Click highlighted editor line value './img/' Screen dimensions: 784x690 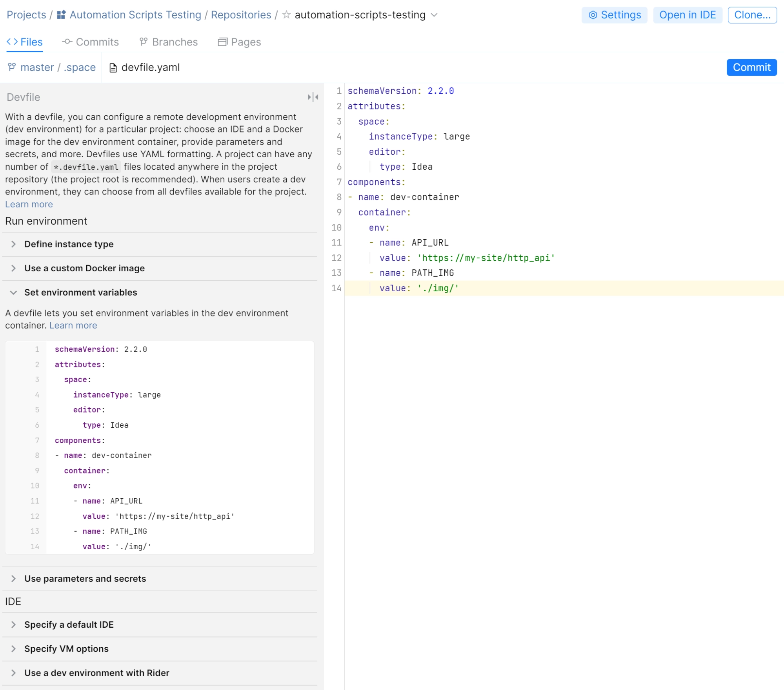point(438,289)
